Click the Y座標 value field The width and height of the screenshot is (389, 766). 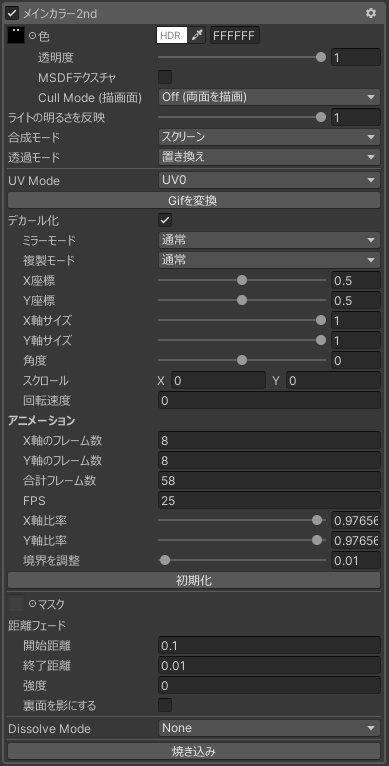tap(356, 300)
